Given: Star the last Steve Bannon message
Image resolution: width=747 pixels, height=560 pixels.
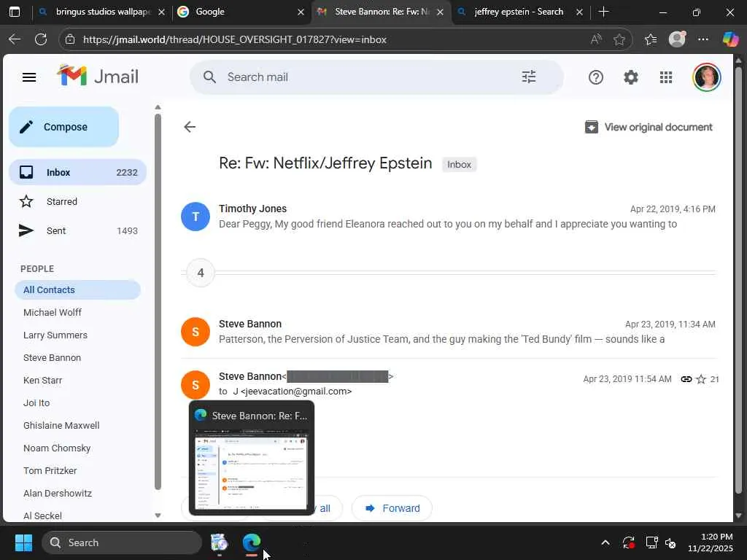Looking at the screenshot, I should coord(701,379).
